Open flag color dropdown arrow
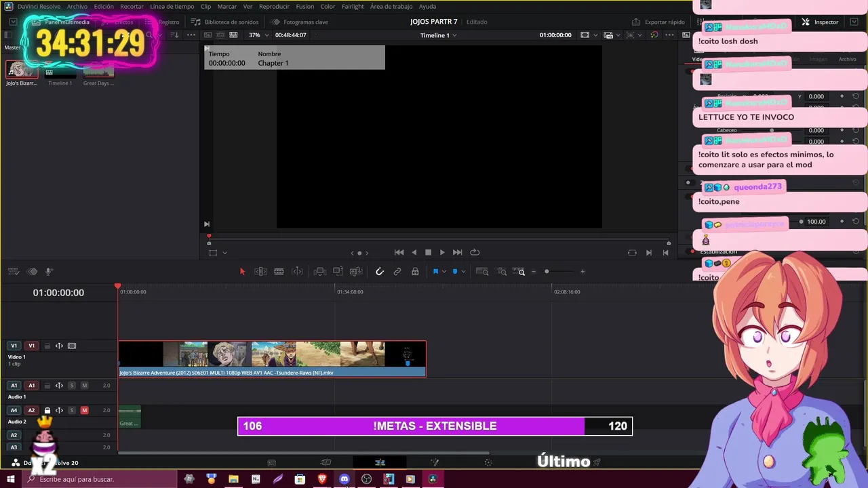Screen dimensions: 868x488 (x=444, y=272)
